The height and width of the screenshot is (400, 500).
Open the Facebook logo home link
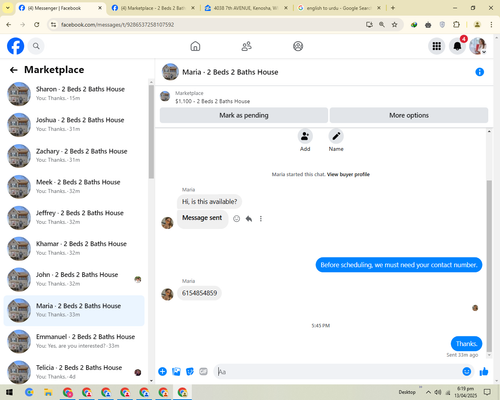click(x=15, y=46)
